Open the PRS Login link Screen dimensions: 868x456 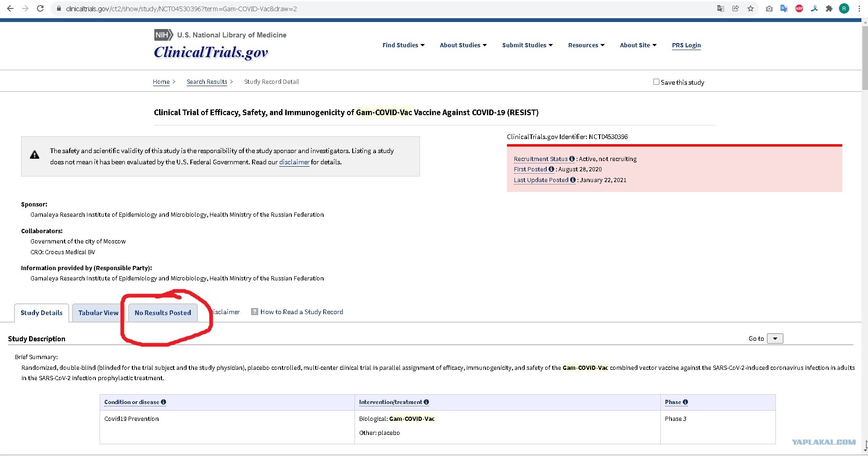click(x=686, y=45)
